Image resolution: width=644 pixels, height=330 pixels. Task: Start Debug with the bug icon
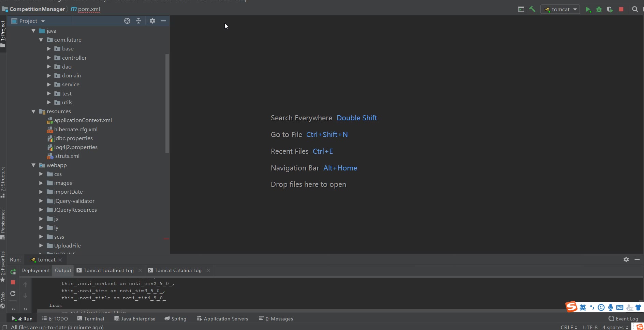click(x=599, y=10)
